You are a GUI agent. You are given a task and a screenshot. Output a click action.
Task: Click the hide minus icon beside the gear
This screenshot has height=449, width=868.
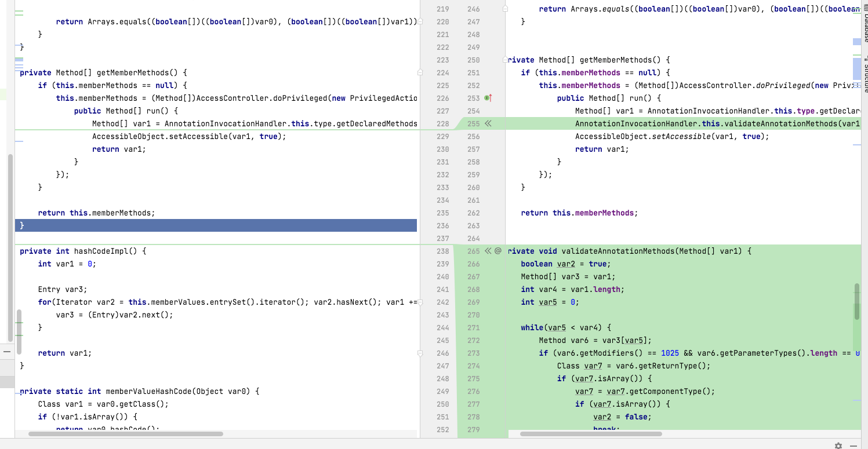click(x=854, y=446)
